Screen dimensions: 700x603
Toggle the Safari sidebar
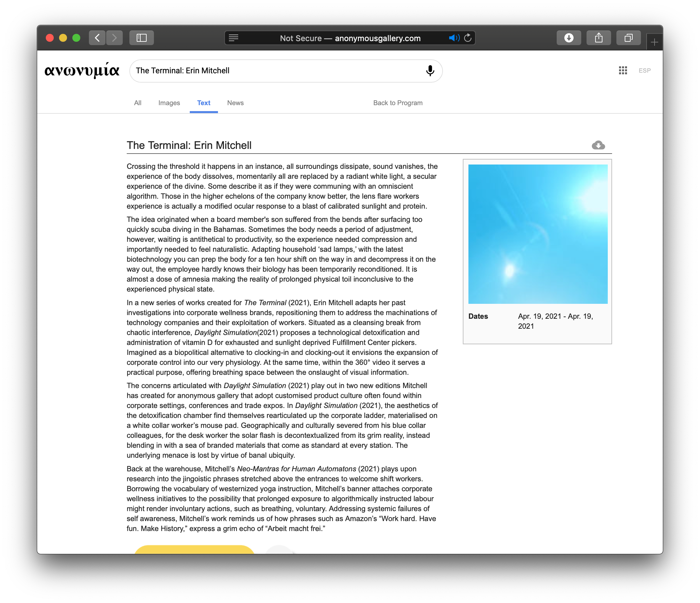pyautogui.click(x=142, y=38)
